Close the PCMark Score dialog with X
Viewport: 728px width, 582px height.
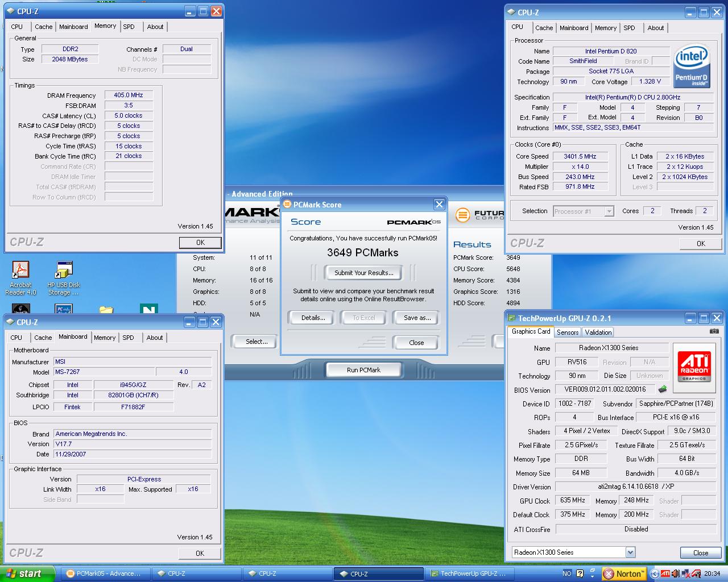[439, 205]
